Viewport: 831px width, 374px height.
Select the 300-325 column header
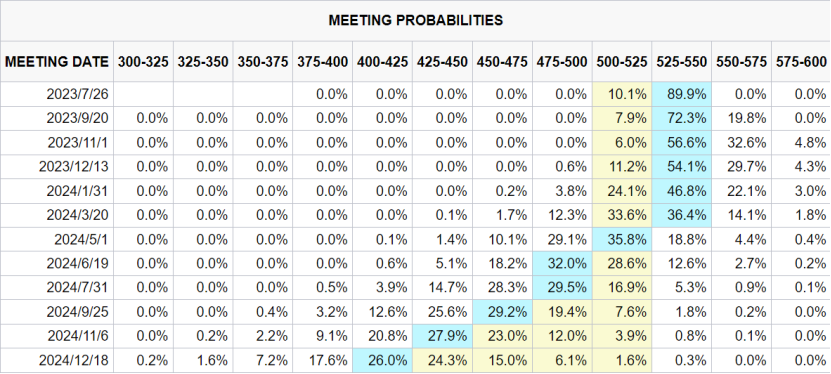tap(143, 62)
